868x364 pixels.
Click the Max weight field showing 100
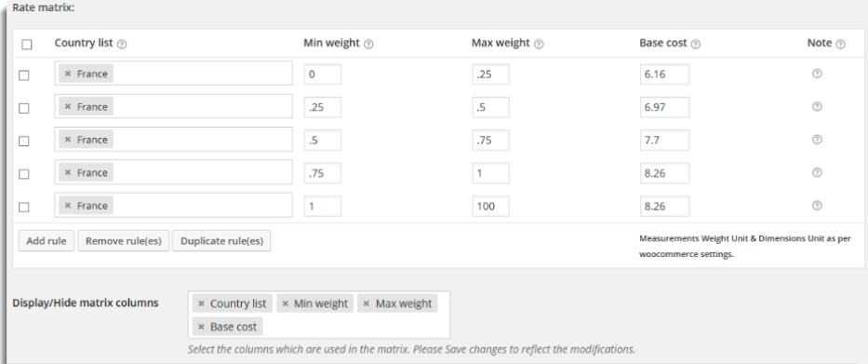coord(490,206)
